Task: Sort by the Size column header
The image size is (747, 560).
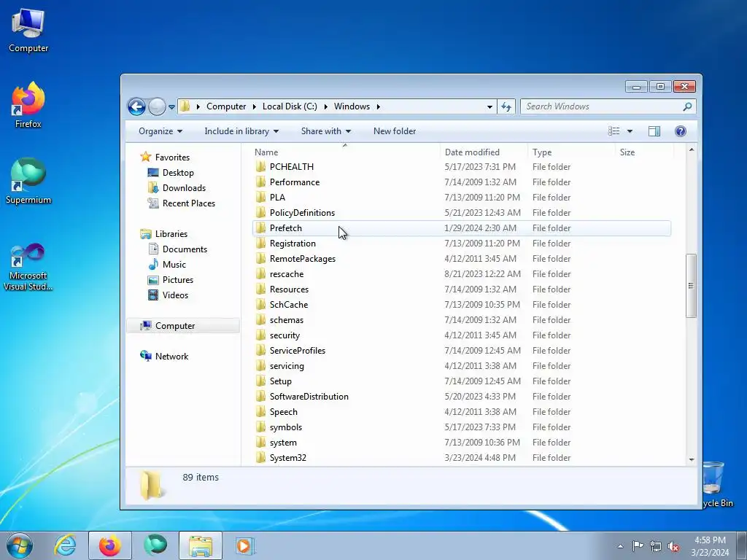Action: tap(644, 152)
